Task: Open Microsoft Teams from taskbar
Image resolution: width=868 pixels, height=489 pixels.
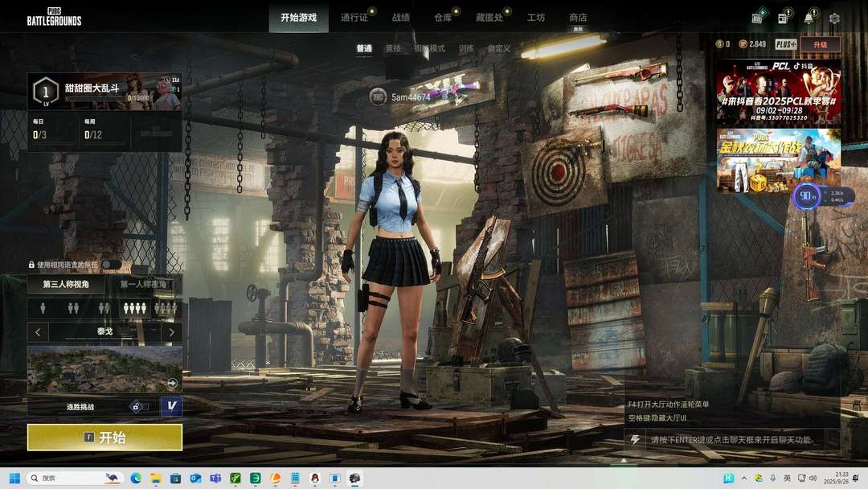Action: click(215, 478)
